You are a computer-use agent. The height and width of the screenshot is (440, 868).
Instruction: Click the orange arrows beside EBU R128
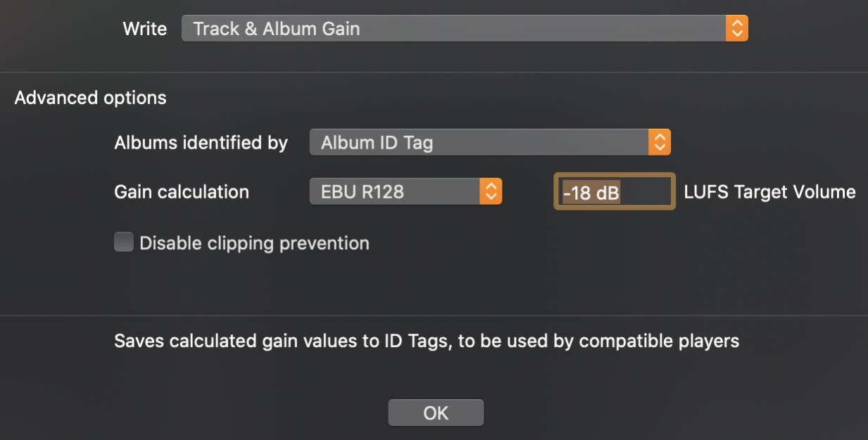[491, 191]
